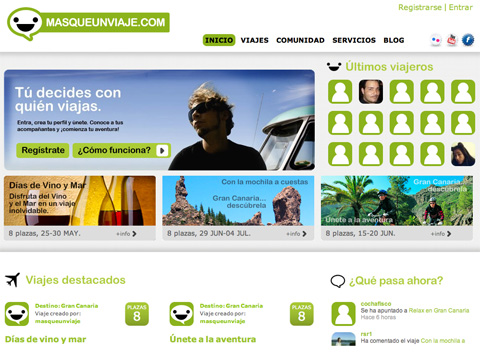Viewport: 480px width, 361px height.
Task: Click the airplane icon beside Viajes destacados
Action: click(13, 280)
